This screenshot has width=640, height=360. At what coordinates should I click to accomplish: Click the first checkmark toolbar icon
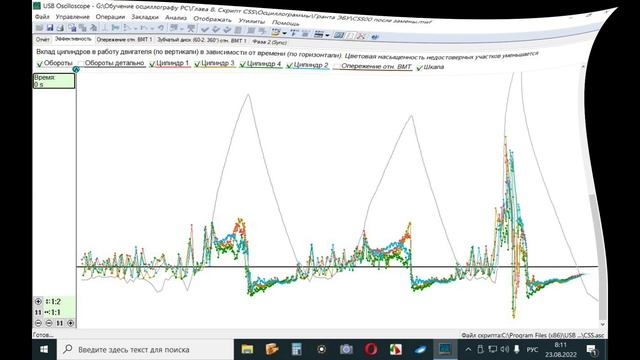click(x=205, y=29)
